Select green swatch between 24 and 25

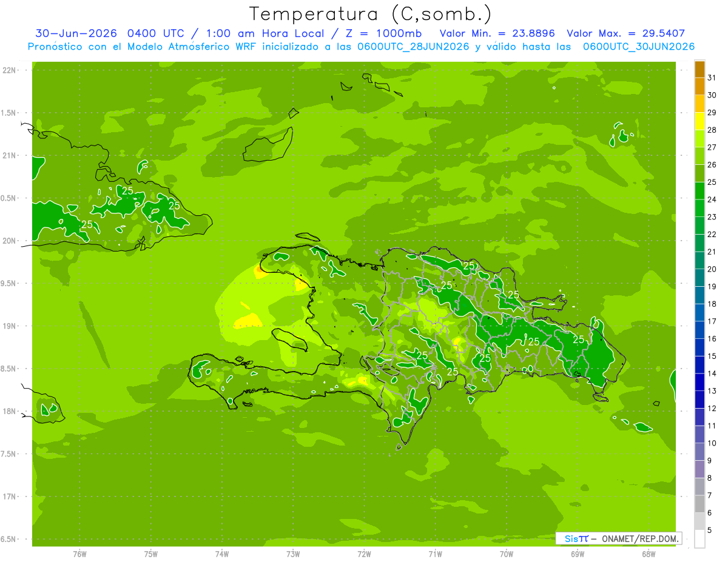699,190
